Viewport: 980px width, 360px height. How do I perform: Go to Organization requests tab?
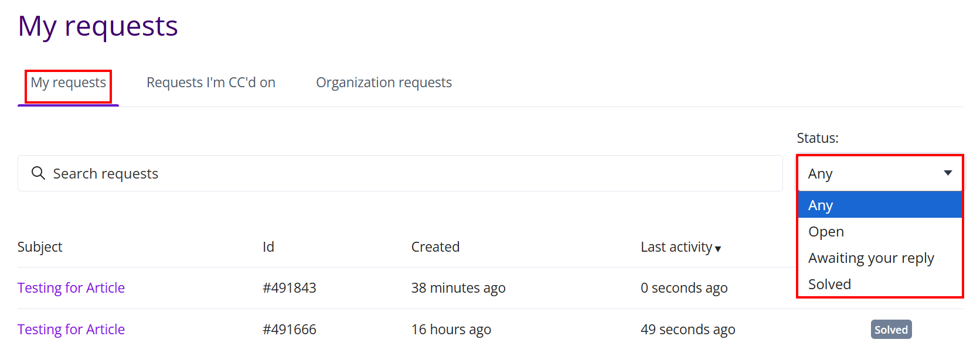coord(384,83)
